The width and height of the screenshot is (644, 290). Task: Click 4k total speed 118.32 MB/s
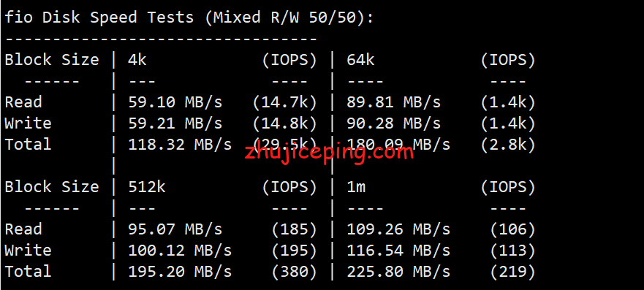(x=180, y=145)
